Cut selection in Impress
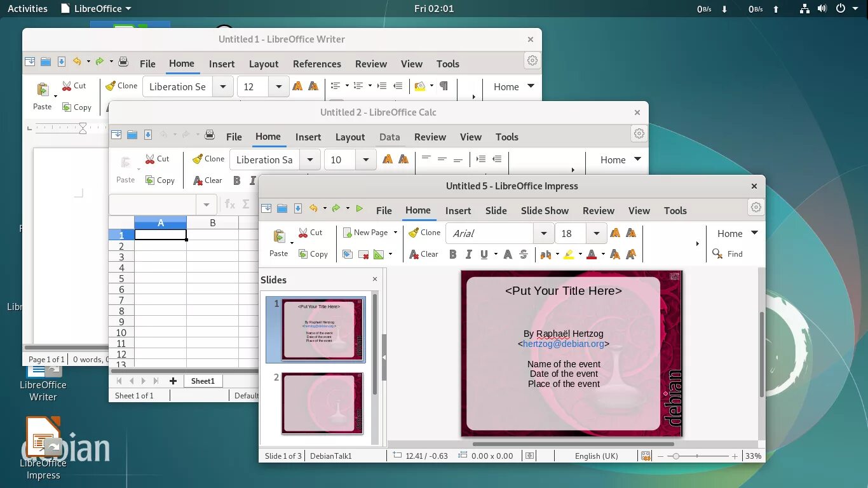Viewport: 868px width, 488px height. point(310,233)
